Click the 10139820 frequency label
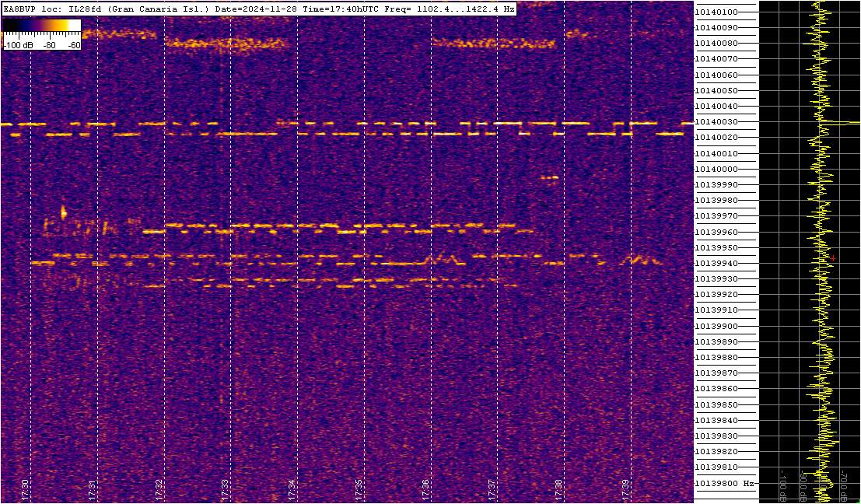 (x=716, y=451)
